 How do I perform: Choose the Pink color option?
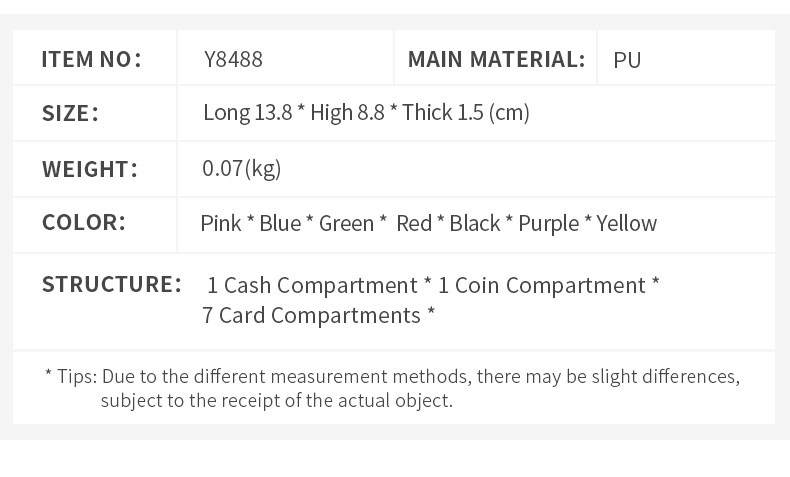pos(221,223)
